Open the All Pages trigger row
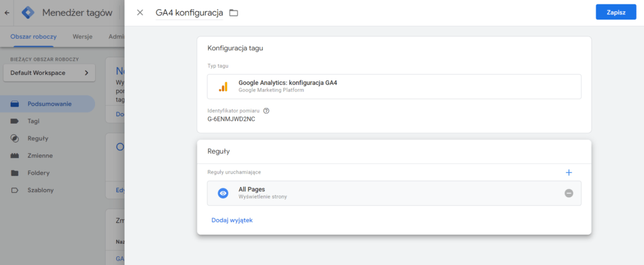644x265 pixels. coord(394,193)
